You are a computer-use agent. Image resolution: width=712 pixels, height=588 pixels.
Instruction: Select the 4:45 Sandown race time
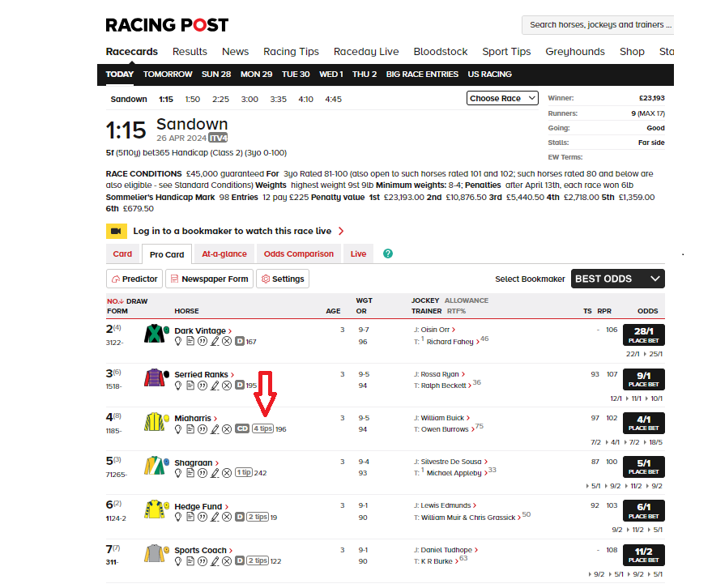(x=333, y=99)
